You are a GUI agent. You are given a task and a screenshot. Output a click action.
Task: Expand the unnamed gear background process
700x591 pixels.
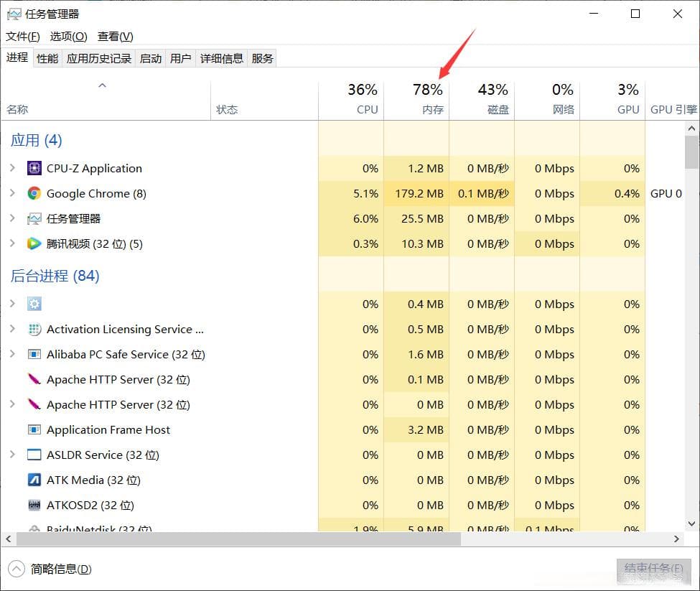point(12,304)
